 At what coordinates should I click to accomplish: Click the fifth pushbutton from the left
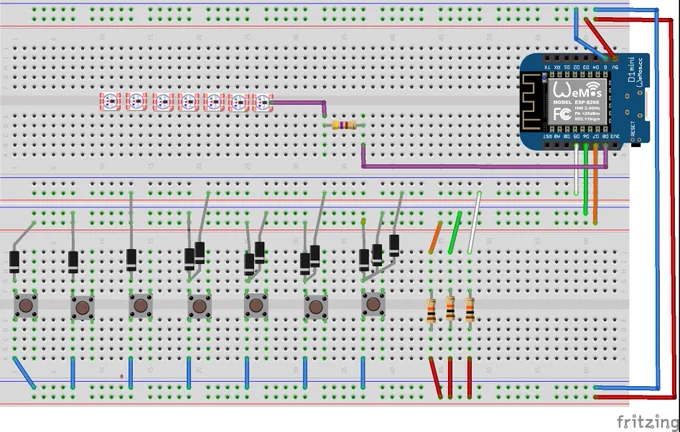[256, 305]
